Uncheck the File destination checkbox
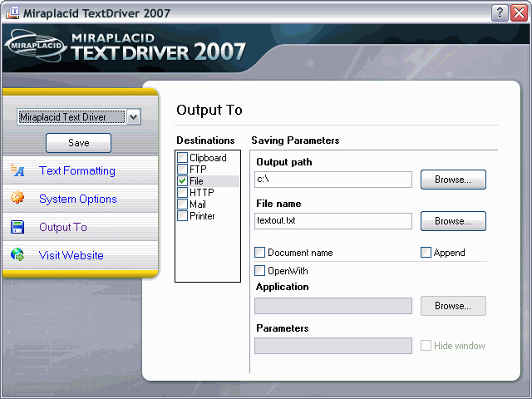The height and width of the screenshot is (399, 532). tap(183, 181)
